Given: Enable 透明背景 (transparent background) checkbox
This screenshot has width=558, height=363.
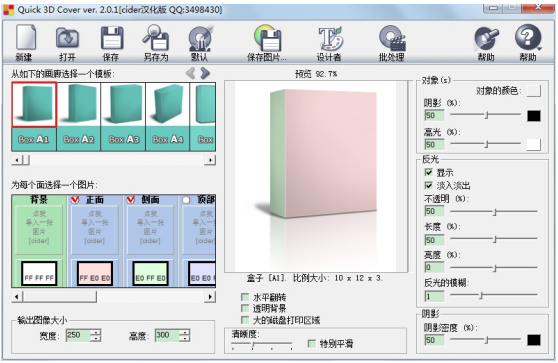Looking at the screenshot, I should [x=245, y=308].
